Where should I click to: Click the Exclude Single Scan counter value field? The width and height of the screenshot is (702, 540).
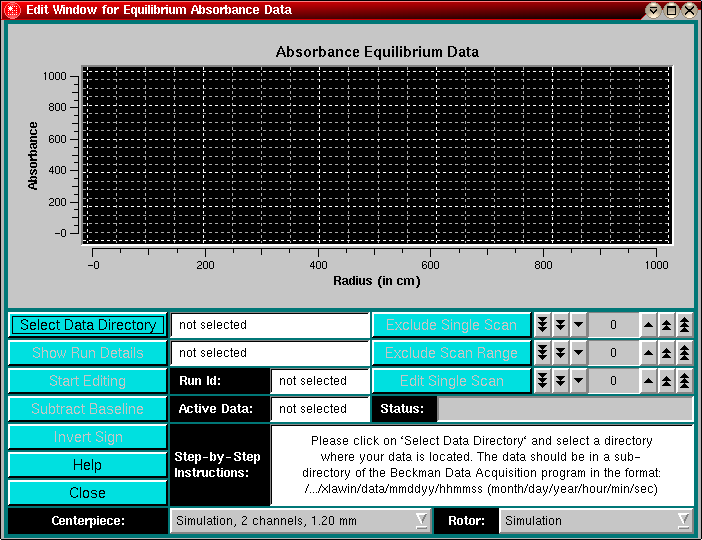coord(613,325)
